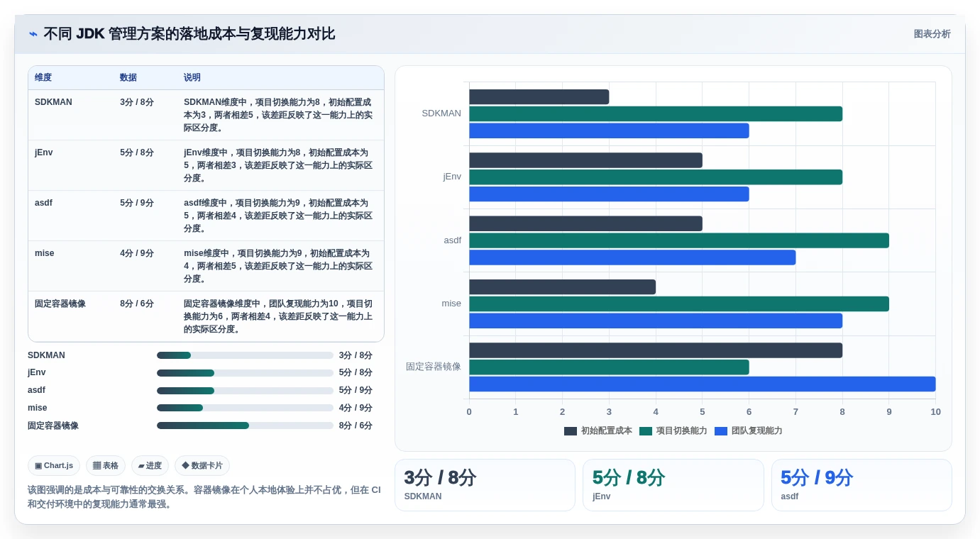
Task: Click the SDKMAN progress bar
Action: 245,355
